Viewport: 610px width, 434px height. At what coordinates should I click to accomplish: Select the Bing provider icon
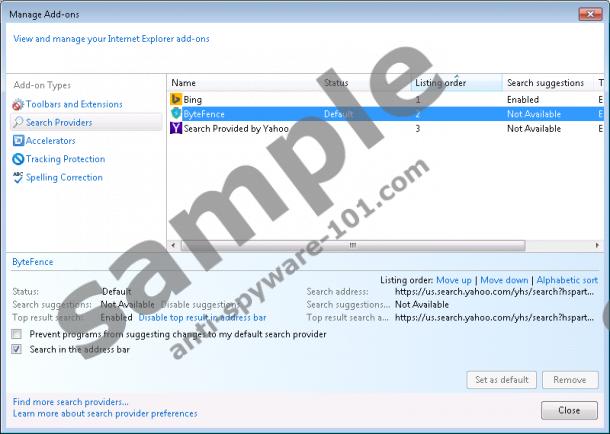(176, 100)
